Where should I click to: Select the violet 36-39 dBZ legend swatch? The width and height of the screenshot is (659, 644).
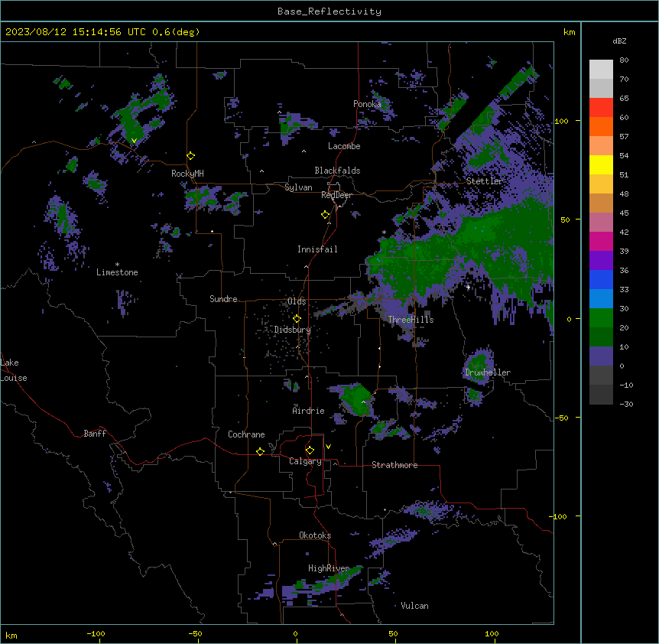pyautogui.click(x=601, y=261)
